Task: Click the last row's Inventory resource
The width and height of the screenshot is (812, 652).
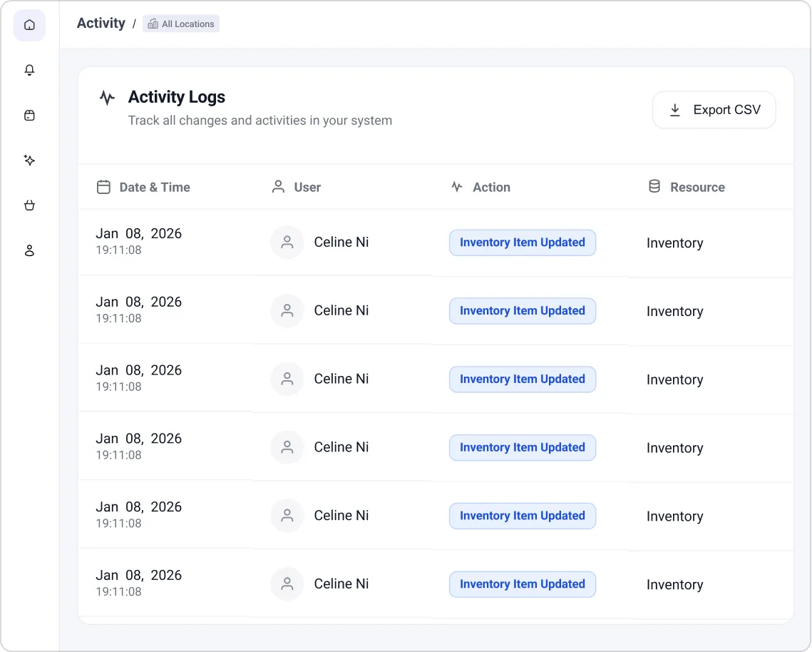Action: pos(674,585)
